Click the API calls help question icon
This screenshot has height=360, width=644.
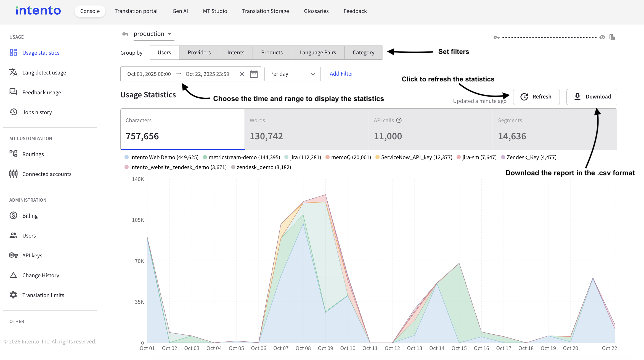(x=399, y=120)
